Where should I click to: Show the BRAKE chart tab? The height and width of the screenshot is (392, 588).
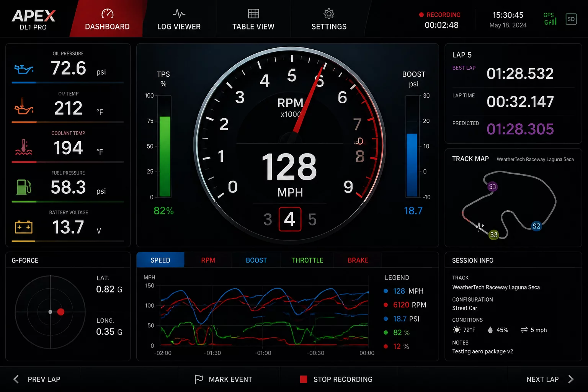(358, 260)
